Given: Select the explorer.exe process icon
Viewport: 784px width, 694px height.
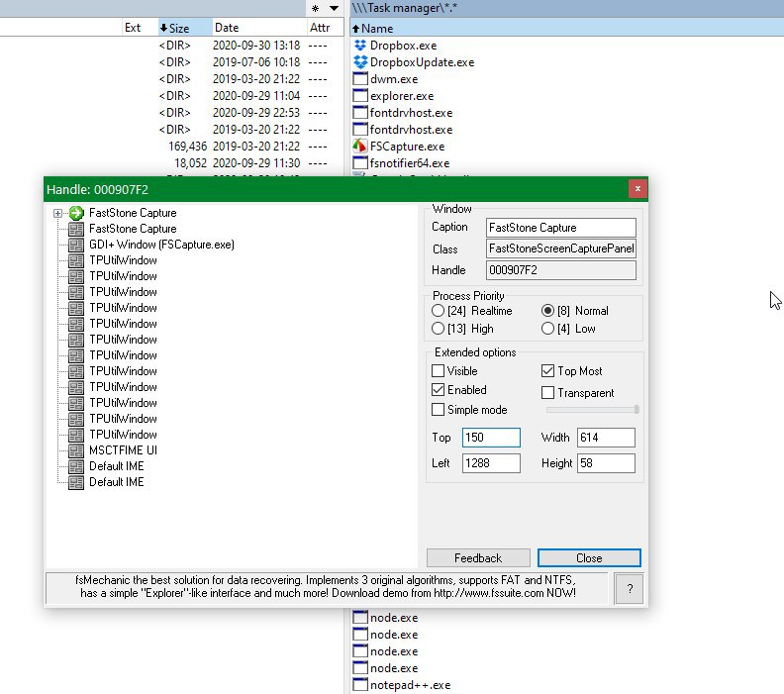Looking at the screenshot, I should pyautogui.click(x=360, y=96).
